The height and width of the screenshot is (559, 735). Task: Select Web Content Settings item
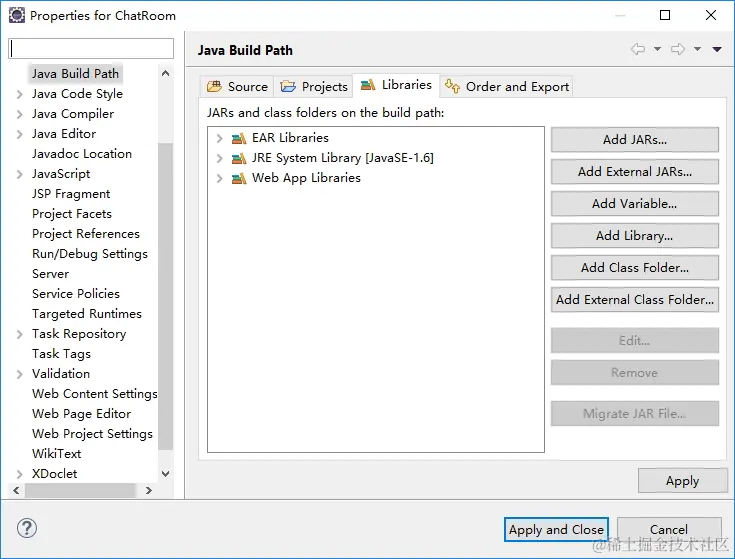click(94, 394)
